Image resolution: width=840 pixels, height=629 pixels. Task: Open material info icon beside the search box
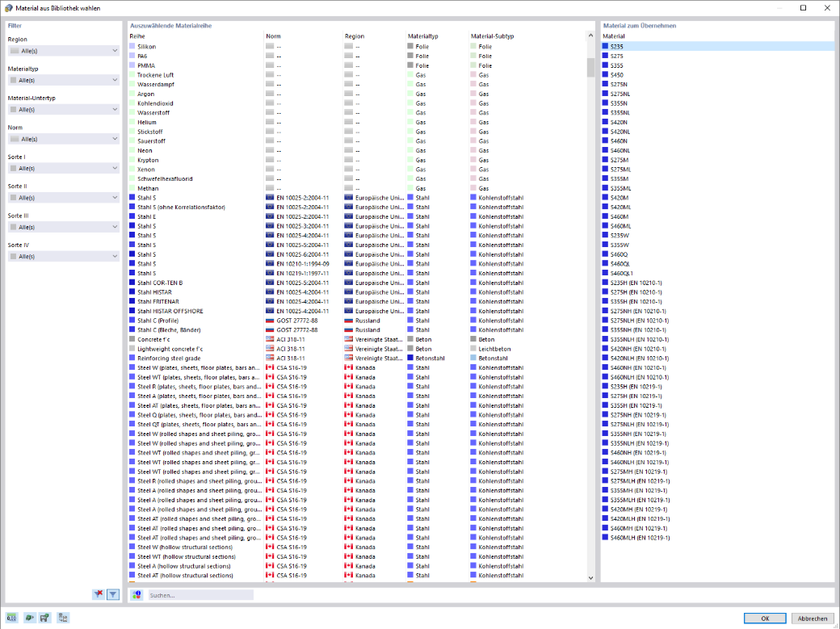click(137, 595)
